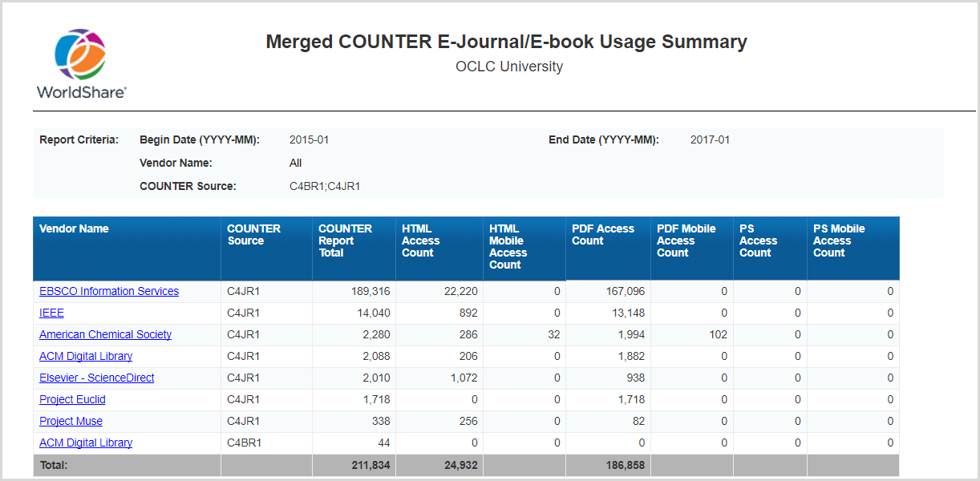Click the Vendor Name value All
Image resolution: width=980 pixels, height=481 pixels.
click(x=295, y=163)
